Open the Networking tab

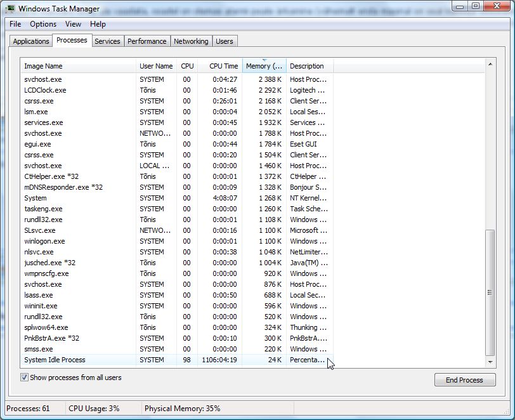(191, 41)
